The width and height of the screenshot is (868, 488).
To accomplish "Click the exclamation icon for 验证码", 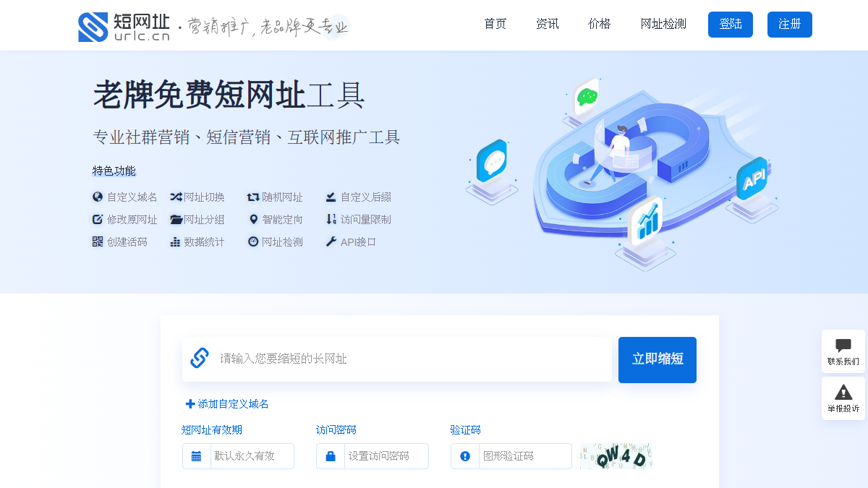I will point(465,456).
